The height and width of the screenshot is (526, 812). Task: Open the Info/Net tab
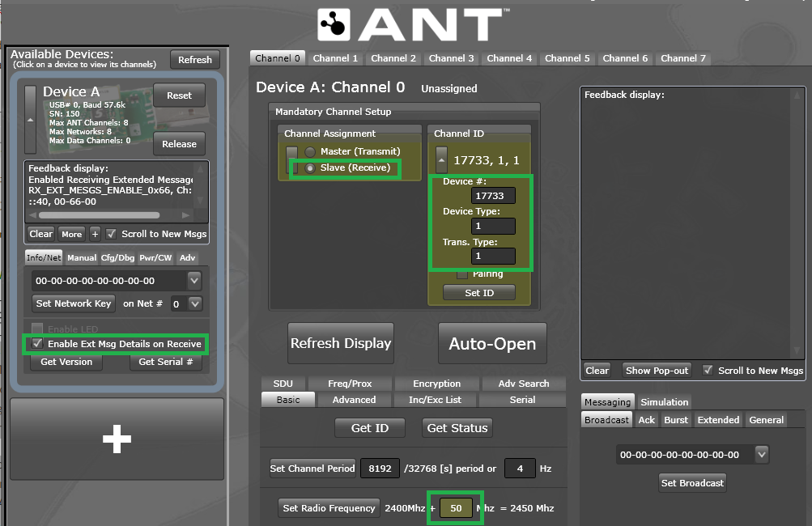point(44,258)
